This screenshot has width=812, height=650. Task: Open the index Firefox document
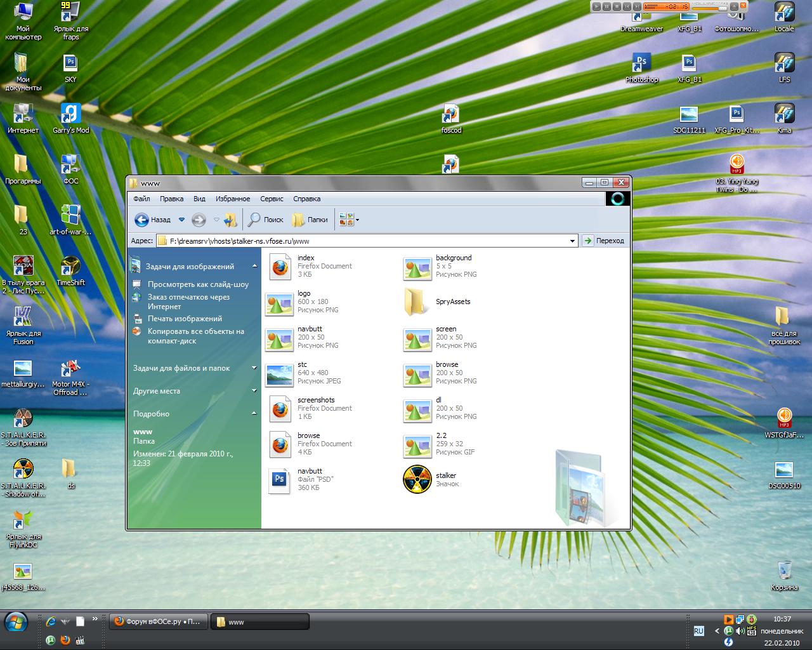(x=279, y=267)
